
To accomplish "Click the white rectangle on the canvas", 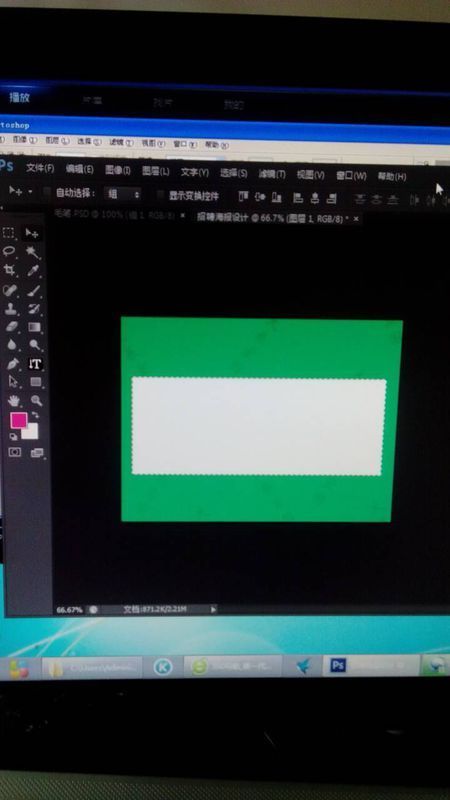I will (259, 427).
